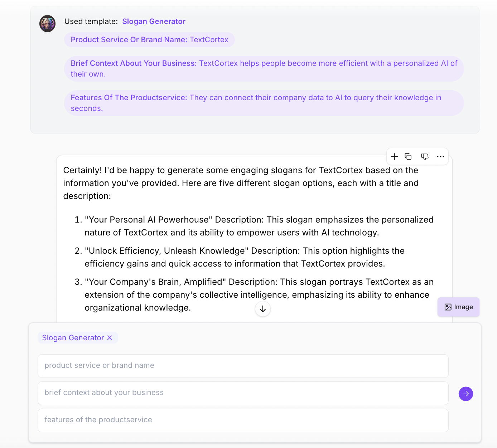The width and height of the screenshot is (497, 448).
Task: Click the scroll-down arrow button
Action: point(263,309)
